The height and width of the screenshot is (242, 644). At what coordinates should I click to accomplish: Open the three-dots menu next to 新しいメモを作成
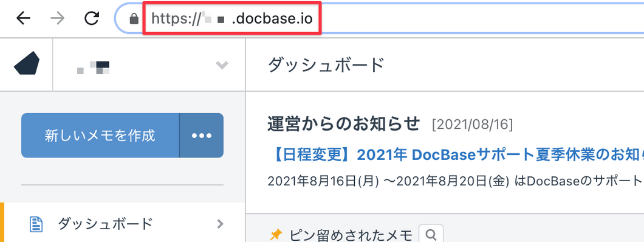coord(202,136)
